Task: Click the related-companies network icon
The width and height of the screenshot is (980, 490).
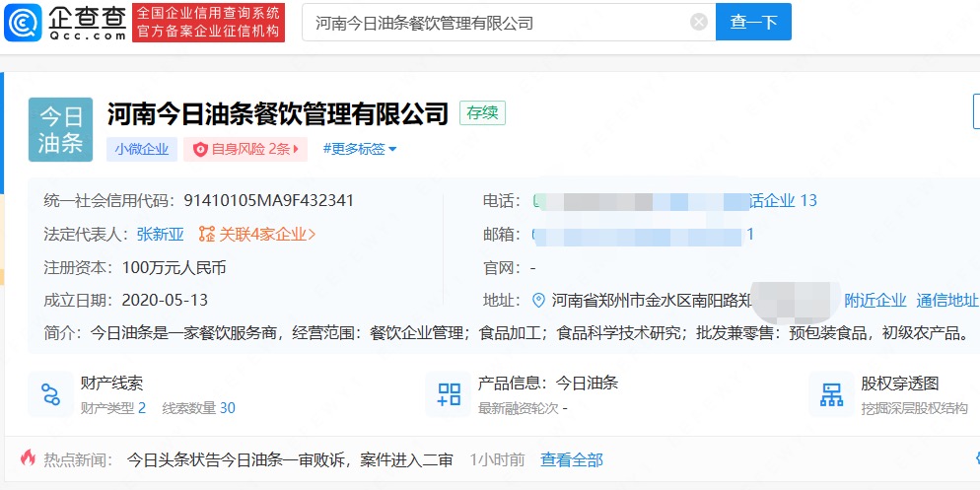Action: point(207,235)
